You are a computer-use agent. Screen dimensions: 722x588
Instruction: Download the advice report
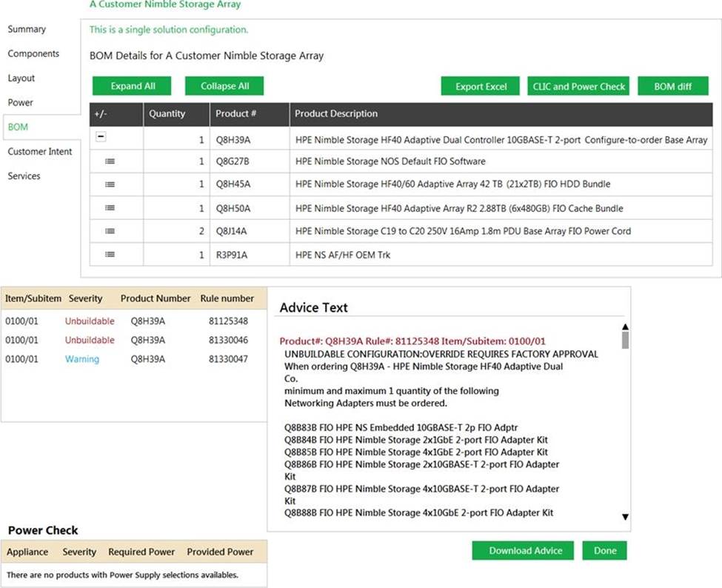525,551
